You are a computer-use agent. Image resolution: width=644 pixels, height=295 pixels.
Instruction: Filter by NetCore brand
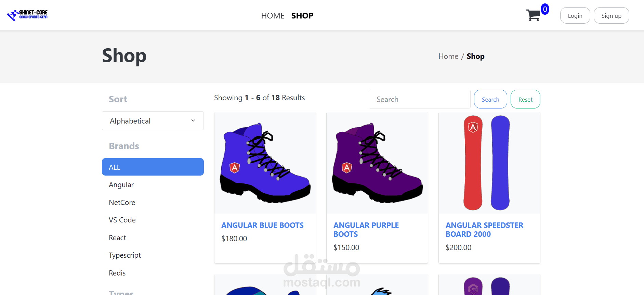(122, 203)
